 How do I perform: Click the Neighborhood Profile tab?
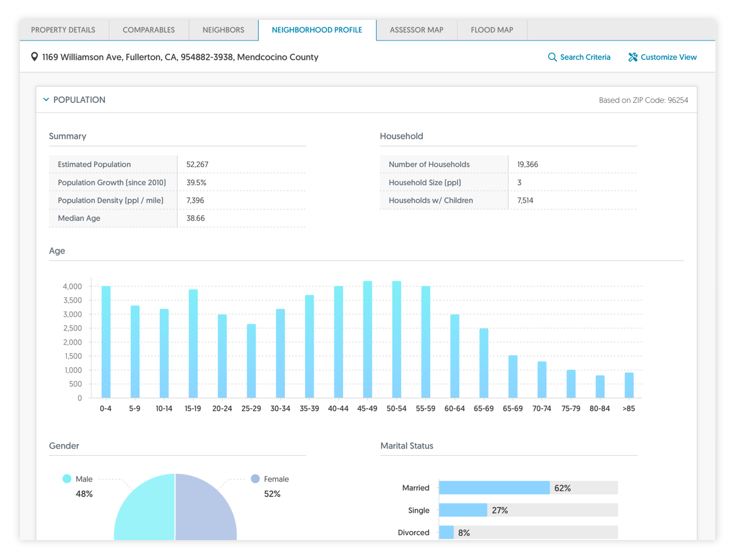tap(317, 30)
